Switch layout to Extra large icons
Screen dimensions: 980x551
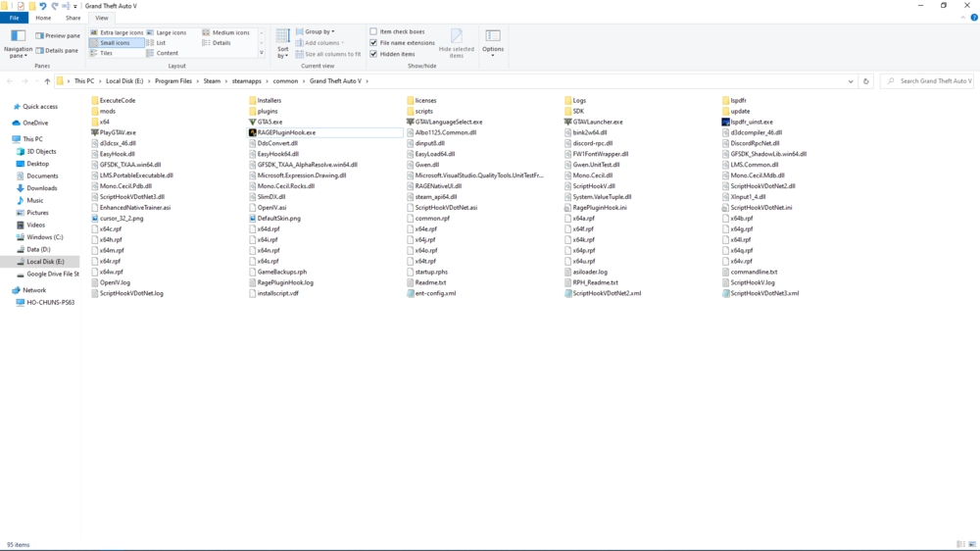[x=117, y=32]
